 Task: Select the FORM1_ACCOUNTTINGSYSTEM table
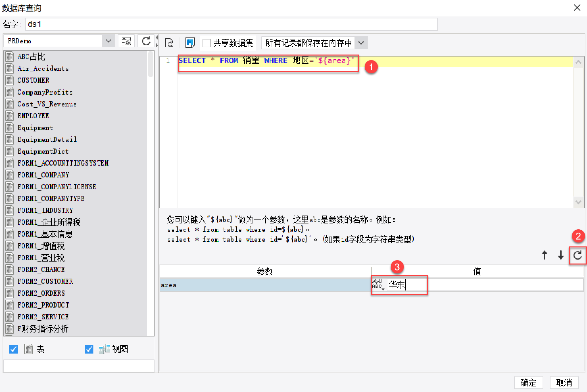[x=63, y=163]
